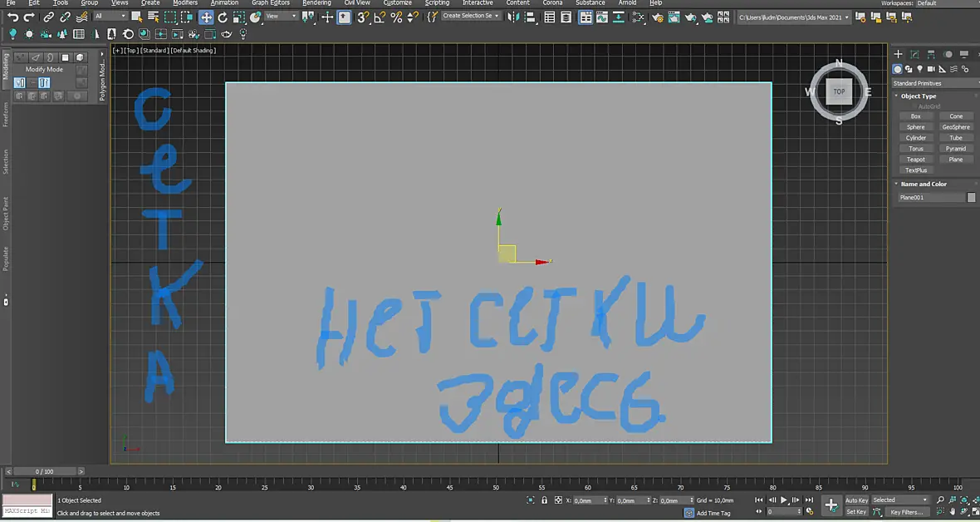The image size is (980, 522).
Task: Toggle Set Key mode
Action: (x=856, y=512)
